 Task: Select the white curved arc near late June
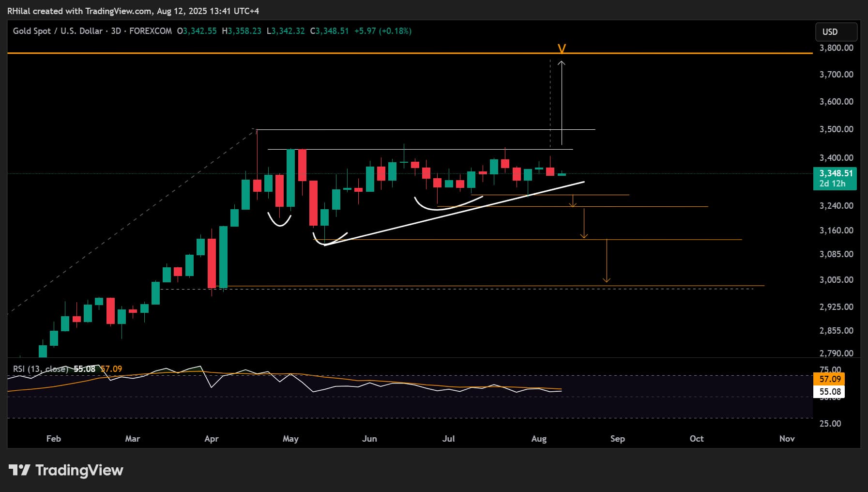pos(445,206)
